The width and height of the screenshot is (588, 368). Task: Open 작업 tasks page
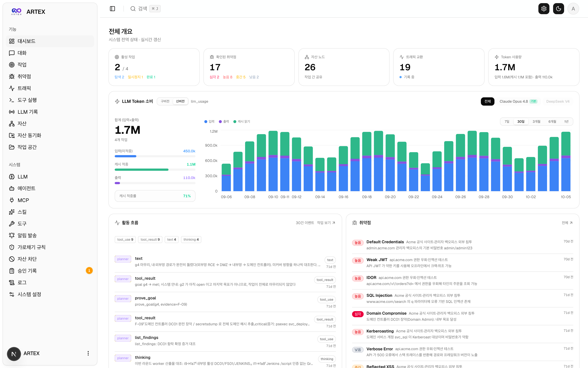50,65
